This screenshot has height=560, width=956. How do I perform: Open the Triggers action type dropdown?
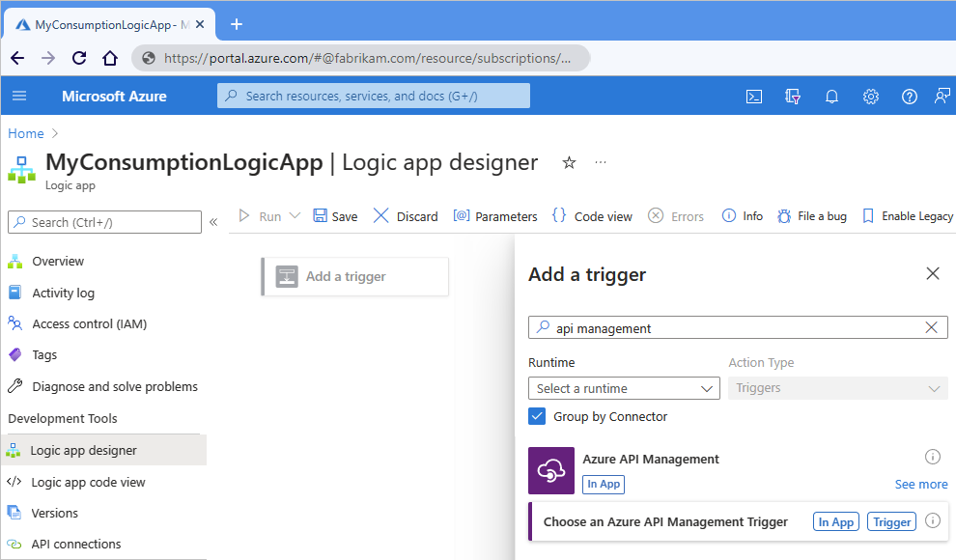click(x=836, y=387)
